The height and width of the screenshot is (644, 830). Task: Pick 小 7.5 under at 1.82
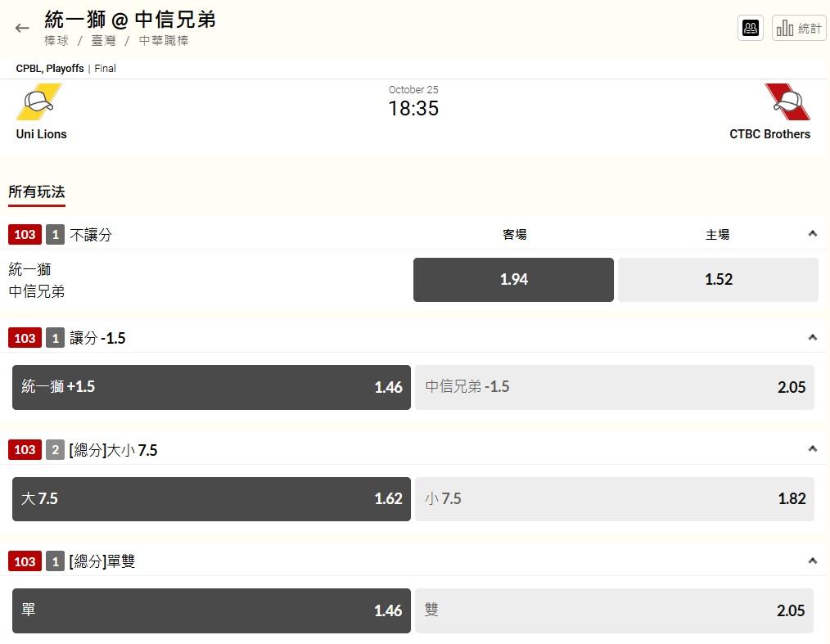[x=615, y=499]
